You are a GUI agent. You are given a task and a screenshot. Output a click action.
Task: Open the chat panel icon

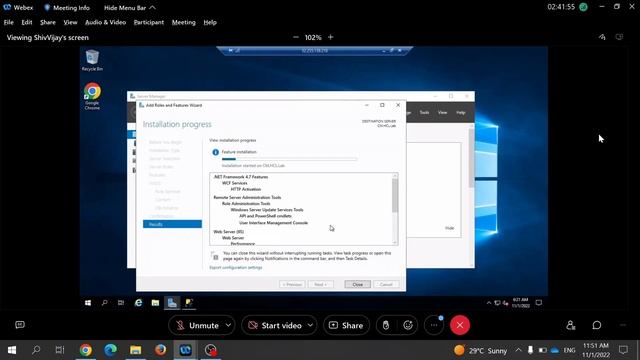point(597,325)
